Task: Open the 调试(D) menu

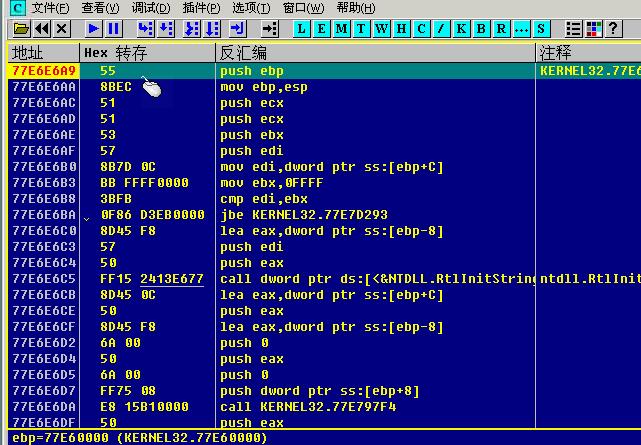Action: pos(151,8)
